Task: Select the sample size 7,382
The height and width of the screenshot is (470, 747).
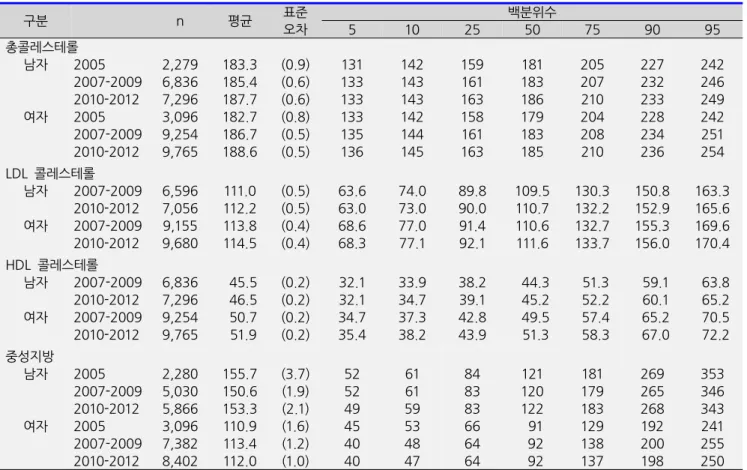Action: pyautogui.click(x=180, y=444)
